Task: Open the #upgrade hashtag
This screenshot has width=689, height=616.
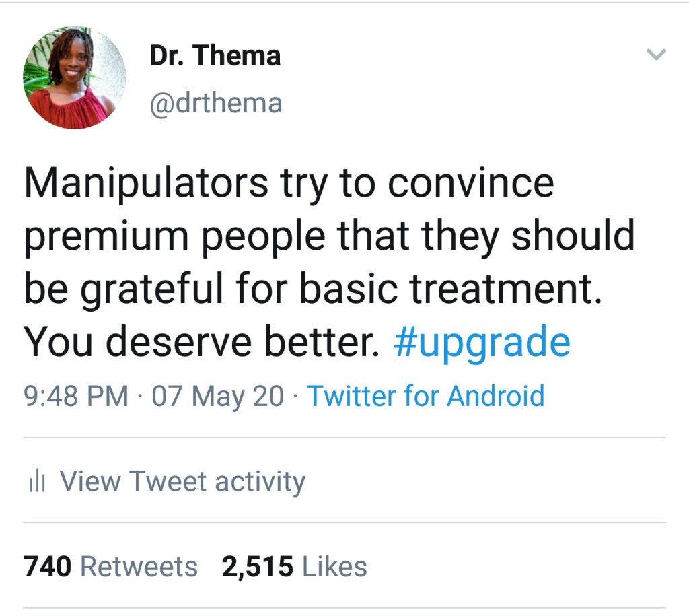Action: 481,343
